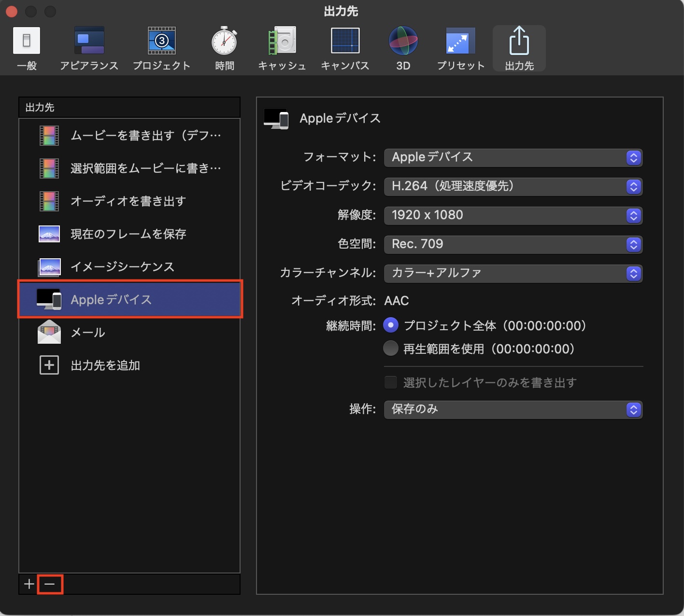Open the フォーマット dropdown
This screenshot has width=684, height=616.
point(513,157)
